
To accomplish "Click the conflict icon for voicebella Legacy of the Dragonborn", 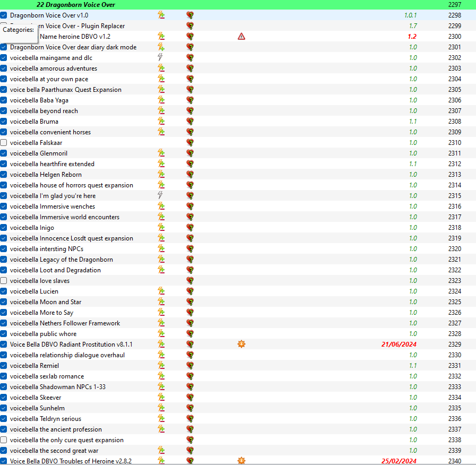I will tap(161, 260).
